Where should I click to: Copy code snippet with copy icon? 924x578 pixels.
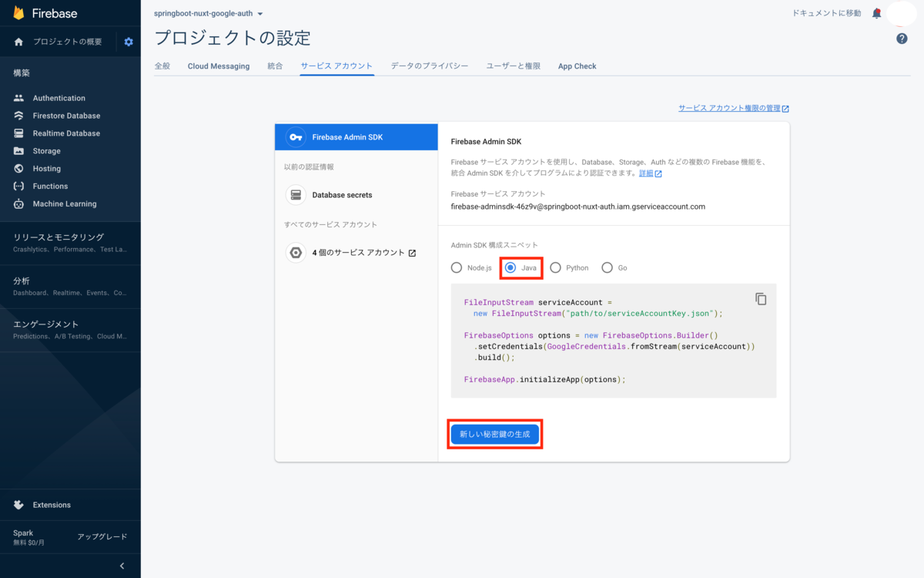761,299
